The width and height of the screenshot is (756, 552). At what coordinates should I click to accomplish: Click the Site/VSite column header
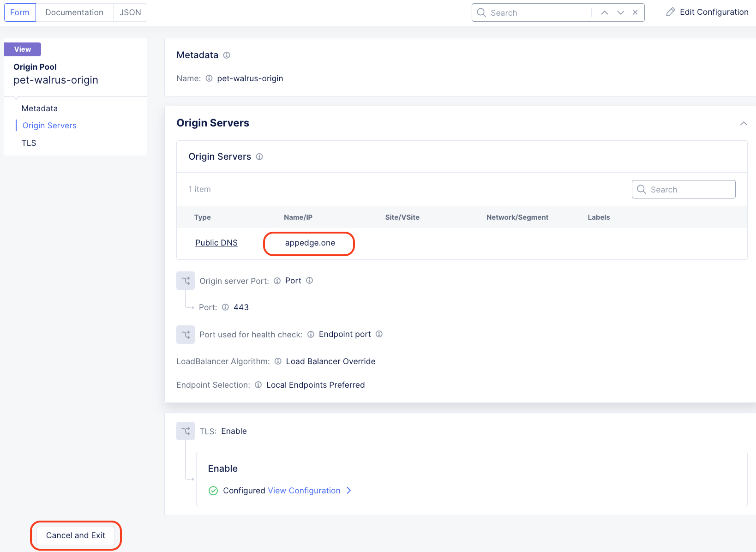[402, 217]
